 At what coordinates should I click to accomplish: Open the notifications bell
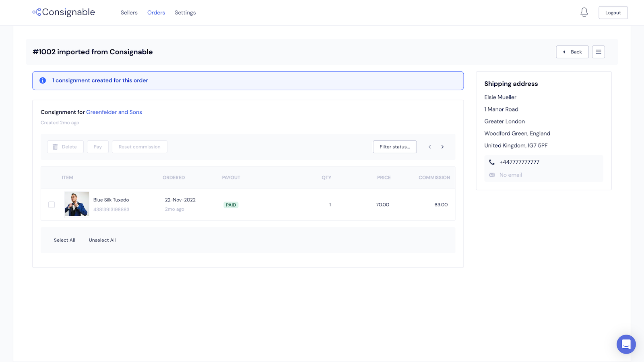click(x=584, y=12)
